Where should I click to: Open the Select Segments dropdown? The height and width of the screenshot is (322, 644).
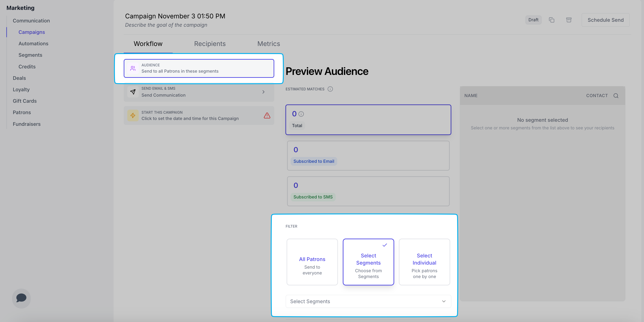pyautogui.click(x=368, y=301)
